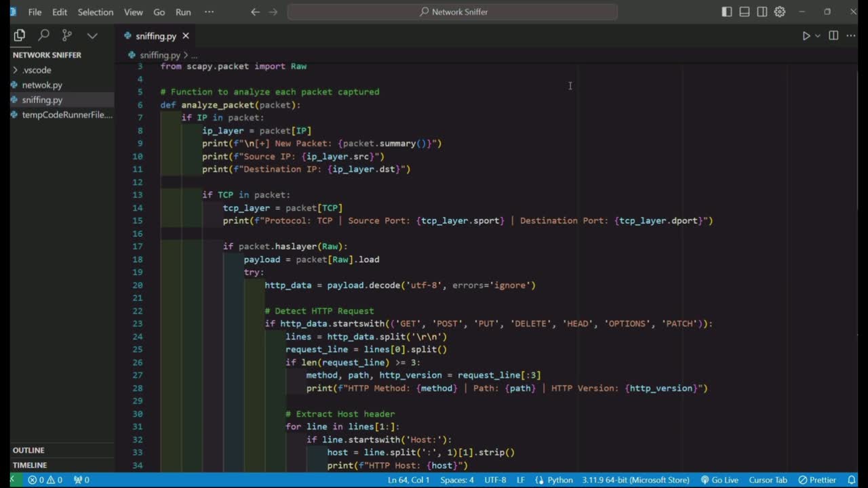Go forward with the right arrow
The height and width of the screenshot is (488, 868).
(x=273, y=12)
